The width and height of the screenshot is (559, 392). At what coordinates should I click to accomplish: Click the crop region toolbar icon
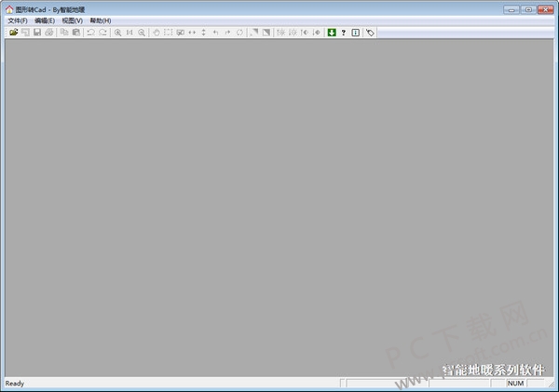pyautogui.click(x=180, y=33)
